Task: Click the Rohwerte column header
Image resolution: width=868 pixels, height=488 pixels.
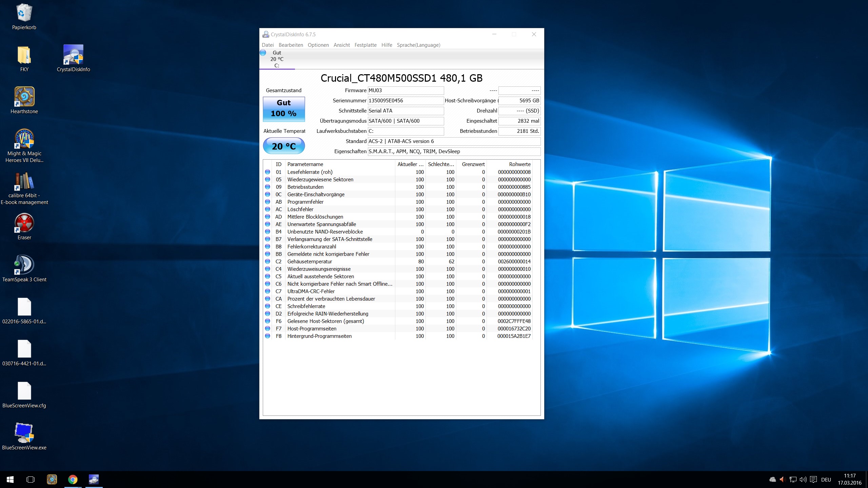Action: 519,164
